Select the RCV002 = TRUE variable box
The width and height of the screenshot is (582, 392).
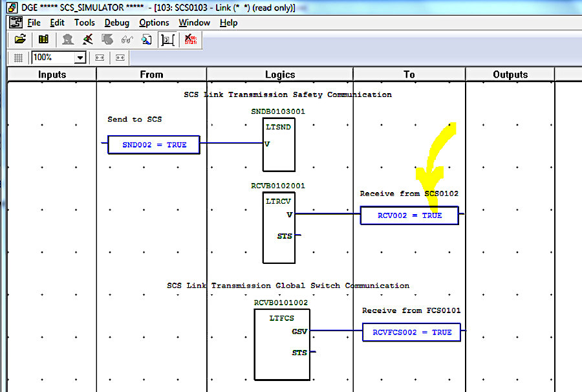click(409, 215)
